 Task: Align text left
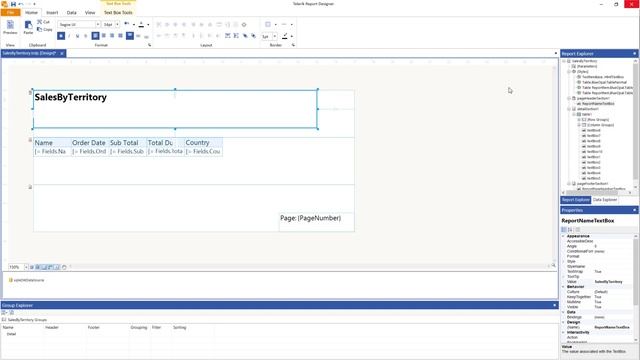[95, 36]
